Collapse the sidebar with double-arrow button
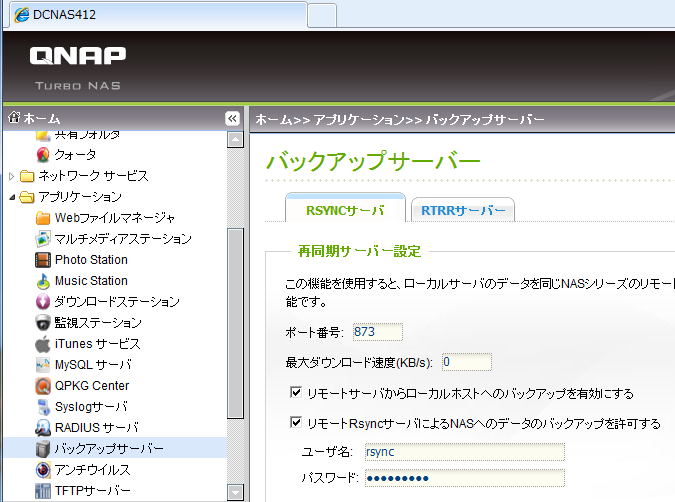Image resolution: width=675 pixels, height=502 pixels. click(x=232, y=118)
